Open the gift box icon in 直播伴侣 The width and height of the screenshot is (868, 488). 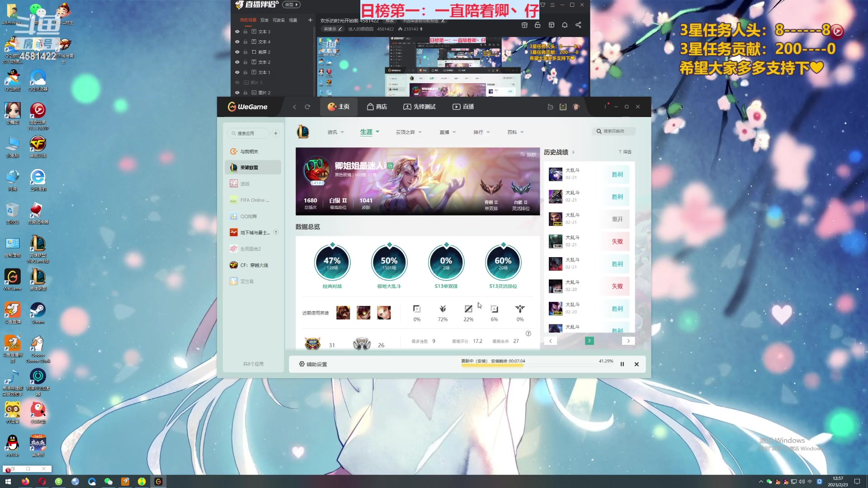pyautogui.click(x=524, y=25)
